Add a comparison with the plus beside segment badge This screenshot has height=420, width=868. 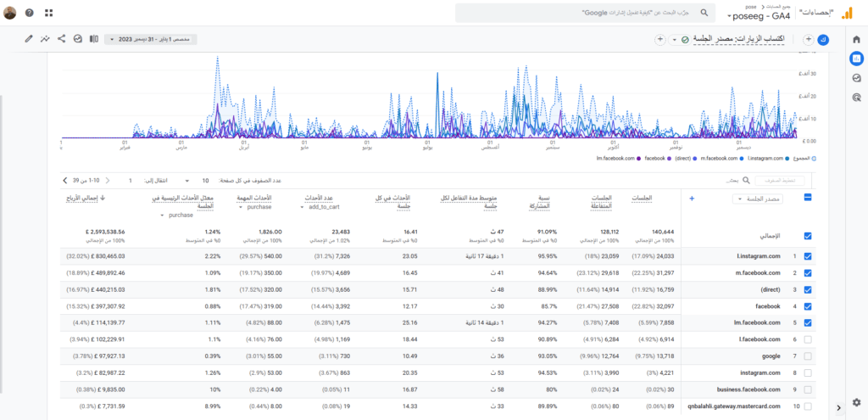pos(808,39)
